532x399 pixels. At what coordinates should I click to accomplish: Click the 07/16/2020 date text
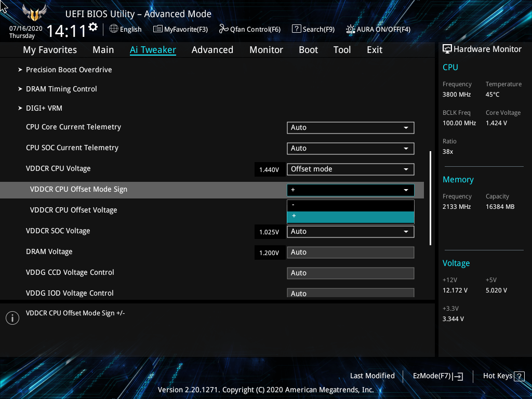click(x=26, y=29)
